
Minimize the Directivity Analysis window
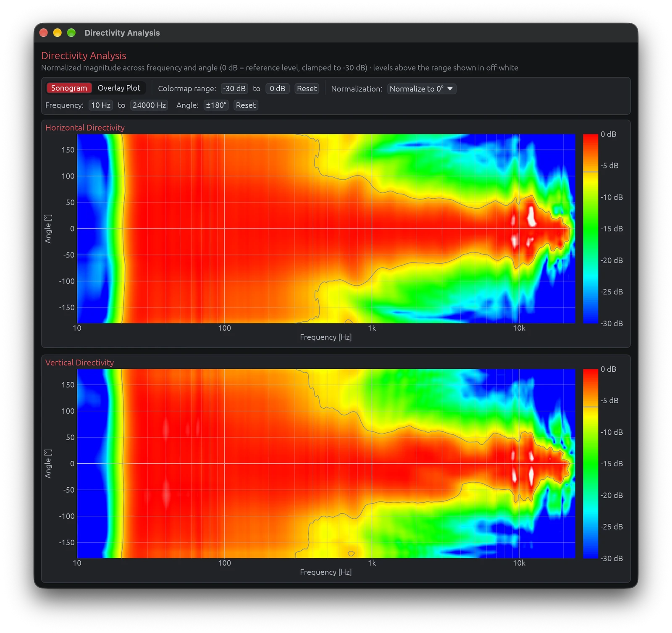click(x=58, y=33)
